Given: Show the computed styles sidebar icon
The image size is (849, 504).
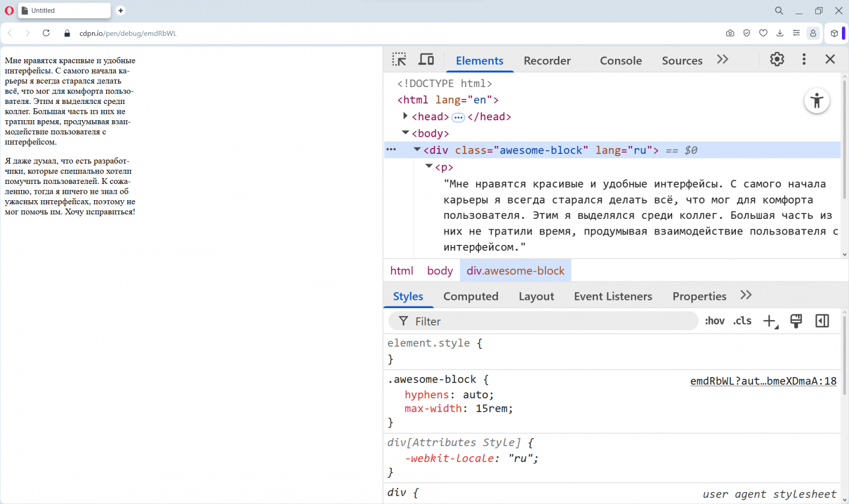Looking at the screenshot, I should pos(822,321).
